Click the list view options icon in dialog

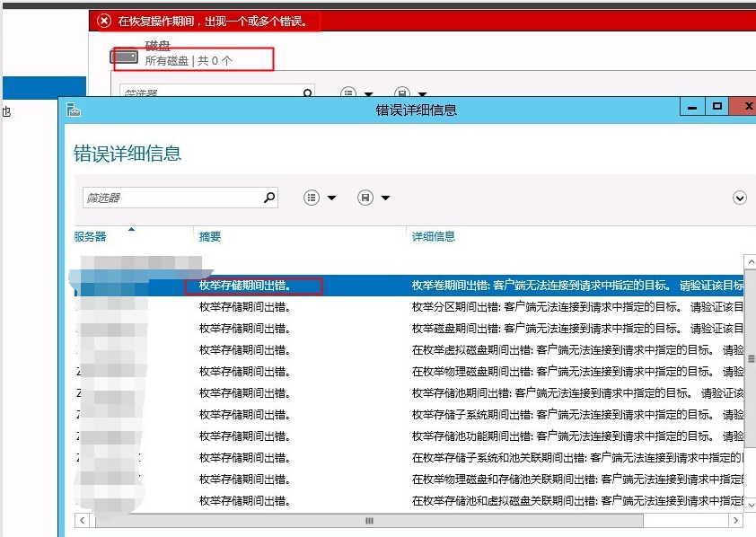click(312, 198)
